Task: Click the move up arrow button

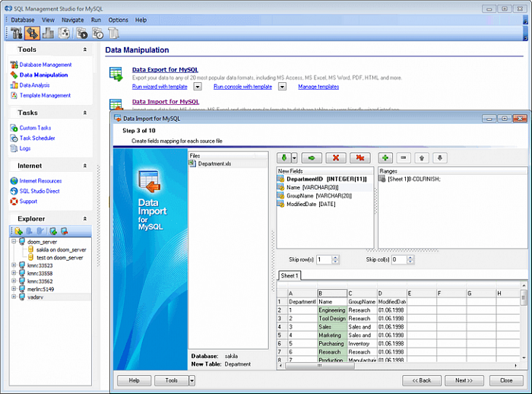Action: [x=422, y=158]
